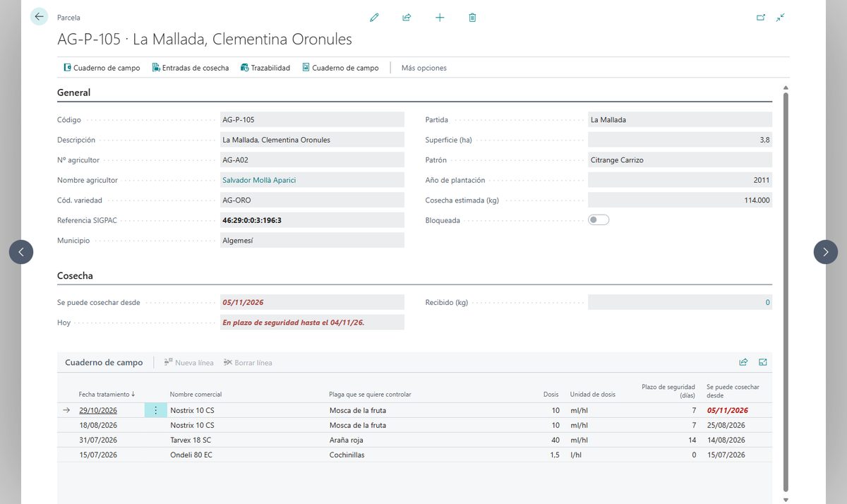
Task: Click the Dosis column header
Action: tap(551, 394)
